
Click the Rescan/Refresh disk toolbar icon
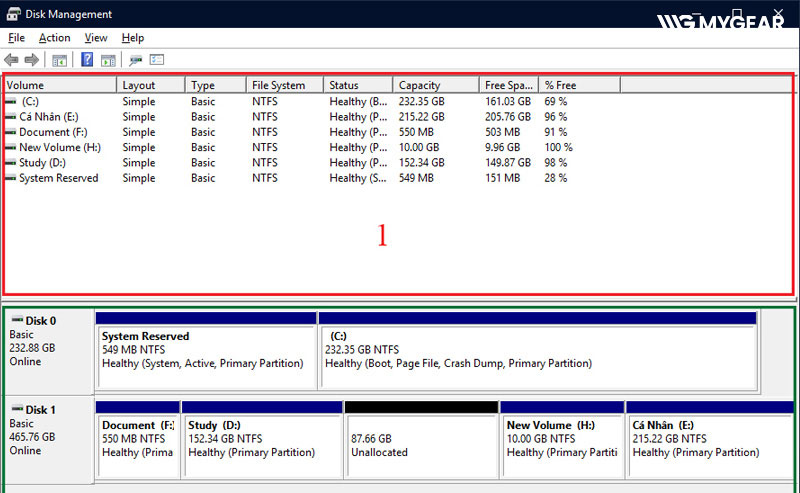[x=136, y=60]
